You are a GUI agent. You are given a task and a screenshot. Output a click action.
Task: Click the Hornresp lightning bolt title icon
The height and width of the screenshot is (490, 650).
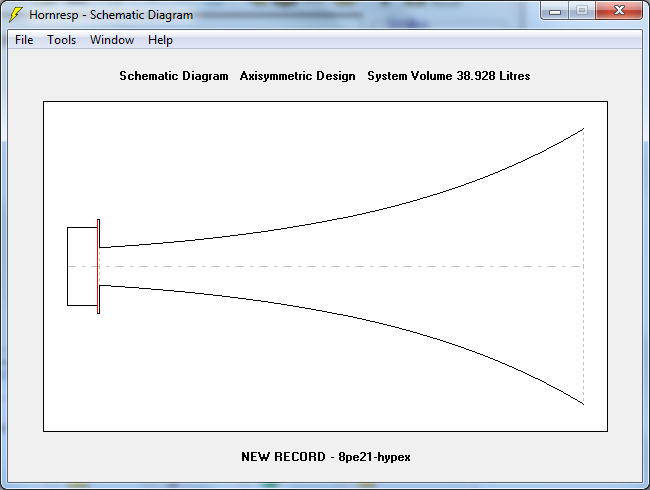pos(16,15)
